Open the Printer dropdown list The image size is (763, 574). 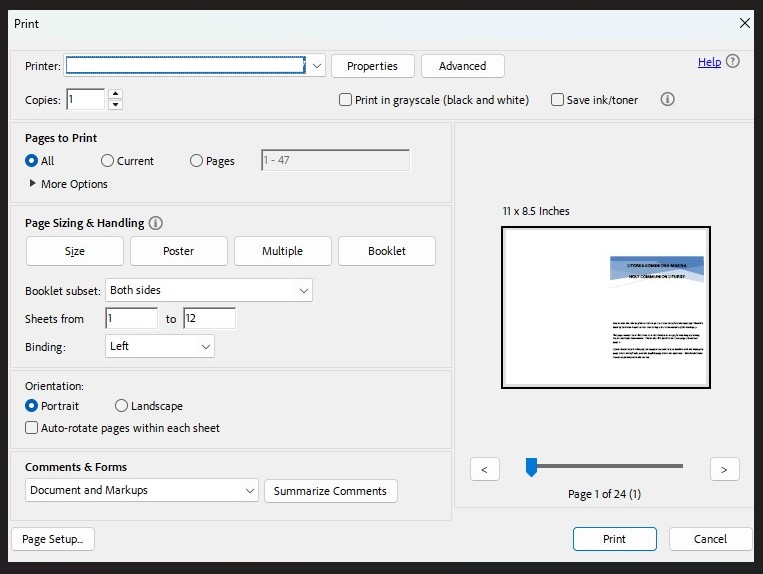coord(317,66)
